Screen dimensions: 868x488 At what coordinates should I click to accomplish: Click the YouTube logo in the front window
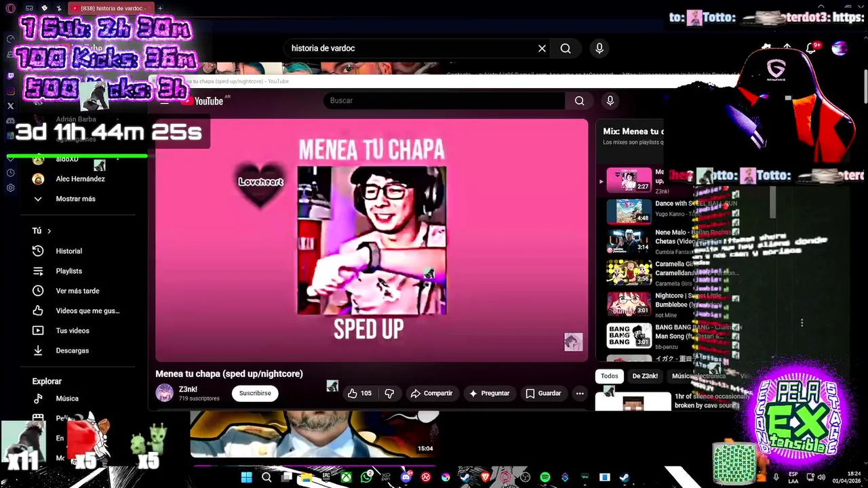[202, 100]
